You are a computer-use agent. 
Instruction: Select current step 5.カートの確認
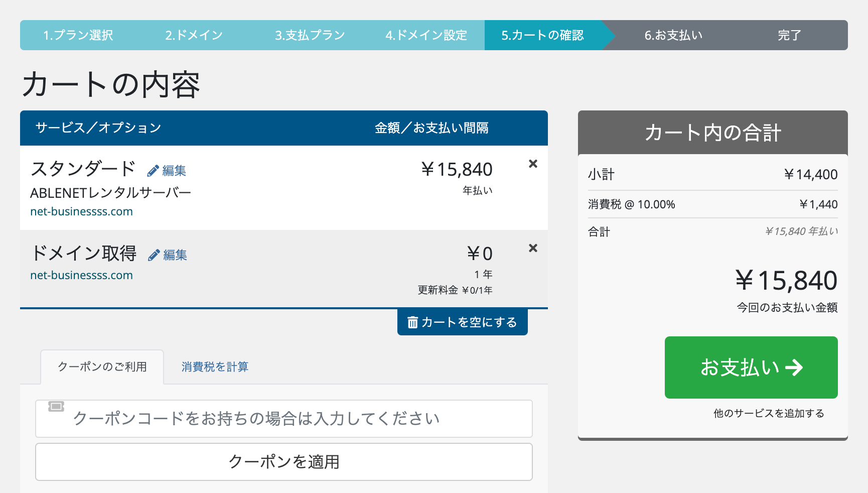tap(542, 35)
